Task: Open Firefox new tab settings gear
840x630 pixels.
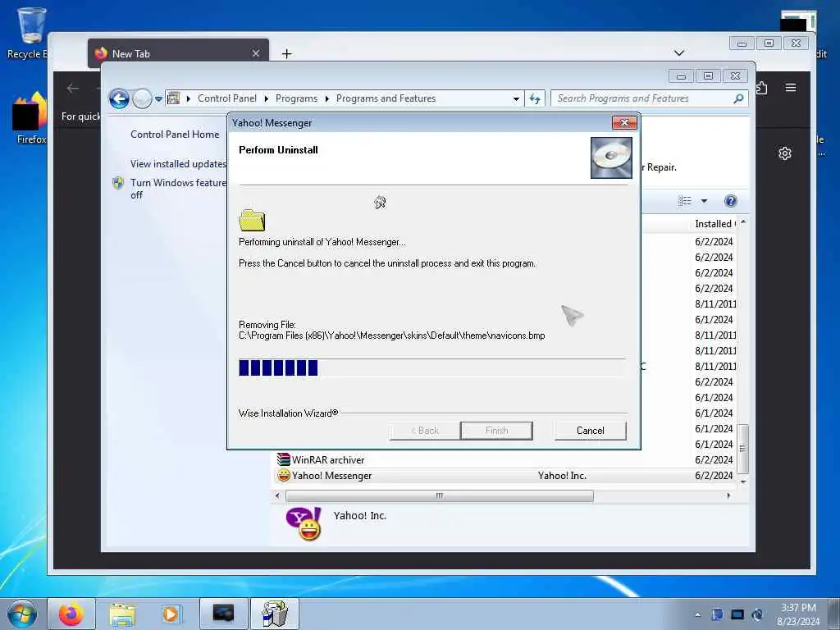Action: (785, 153)
